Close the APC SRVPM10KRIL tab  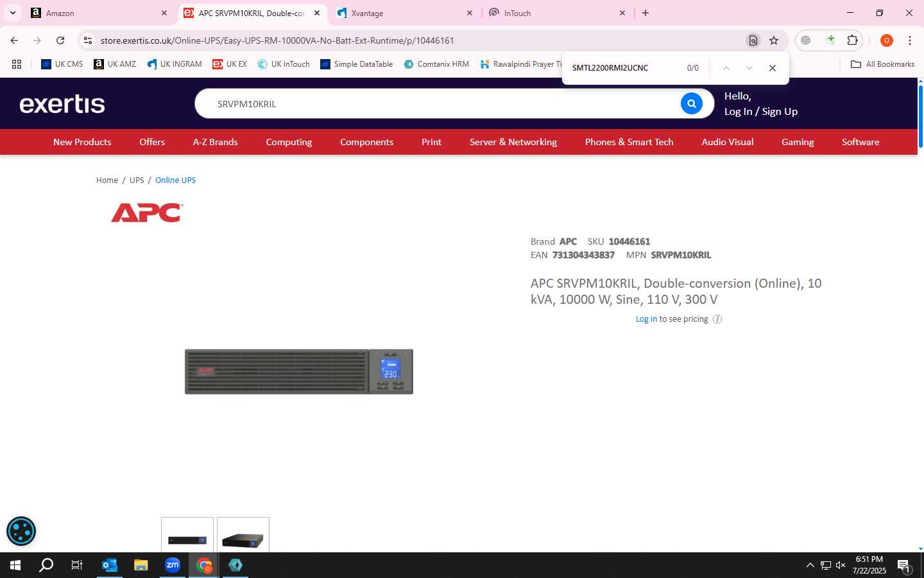(317, 13)
